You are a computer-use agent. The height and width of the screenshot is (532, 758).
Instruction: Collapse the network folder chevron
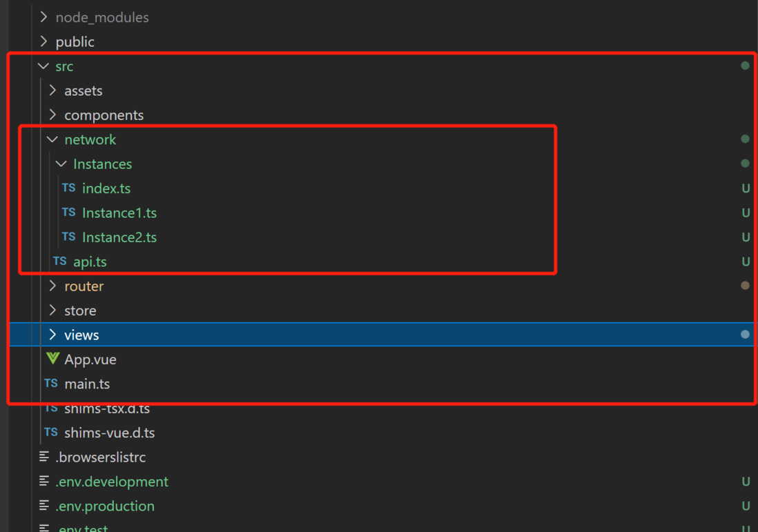tap(52, 139)
